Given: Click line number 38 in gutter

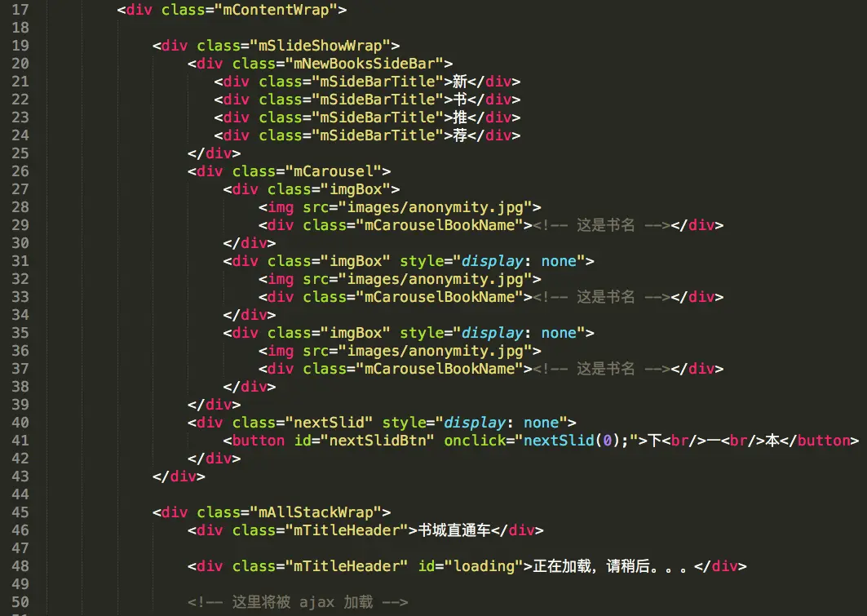Looking at the screenshot, I should [x=20, y=387].
